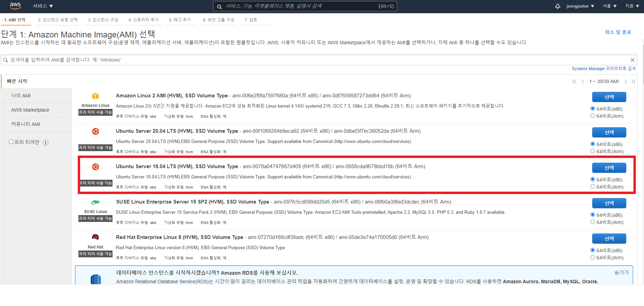Select 64-bit x86 for Red Hat
The image size is (644, 306).
tap(593, 250)
